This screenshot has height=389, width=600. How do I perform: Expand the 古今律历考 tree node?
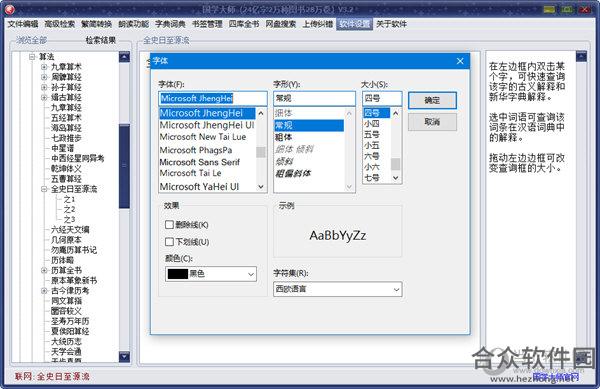(x=44, y=291)
